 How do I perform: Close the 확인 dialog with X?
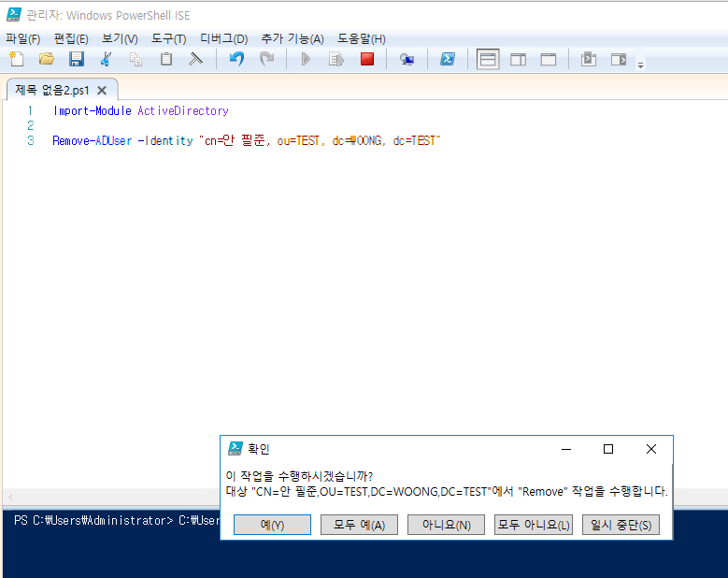click(x=651, y=449)
